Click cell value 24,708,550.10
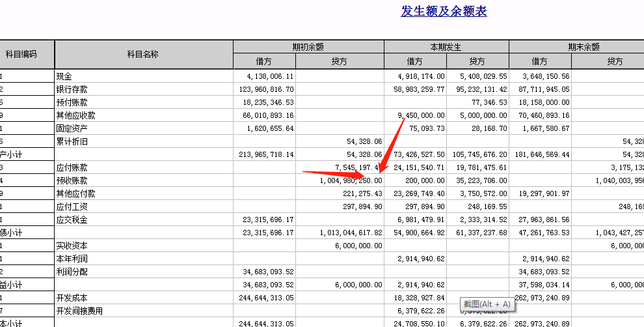The width and height of the screenshot is (644, 327). [x=420, y=324]
